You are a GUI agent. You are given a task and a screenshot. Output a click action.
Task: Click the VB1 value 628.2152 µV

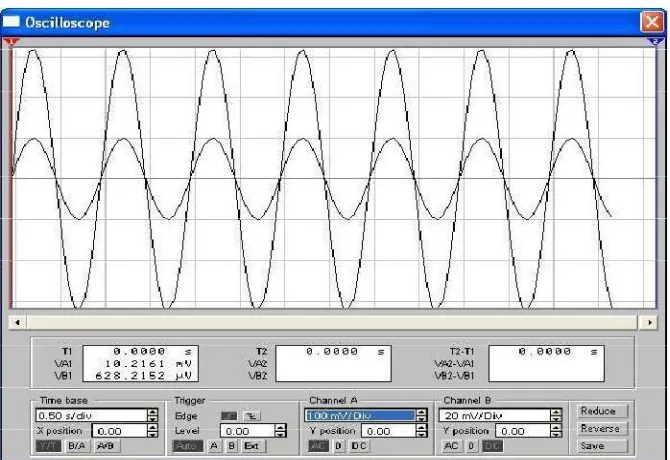coord(144,376)
